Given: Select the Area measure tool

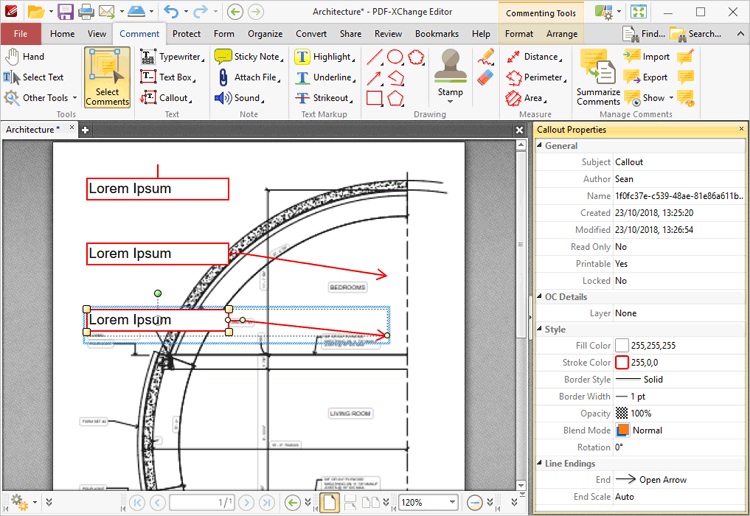Looking at the screenshot, I should pos(526,98).
